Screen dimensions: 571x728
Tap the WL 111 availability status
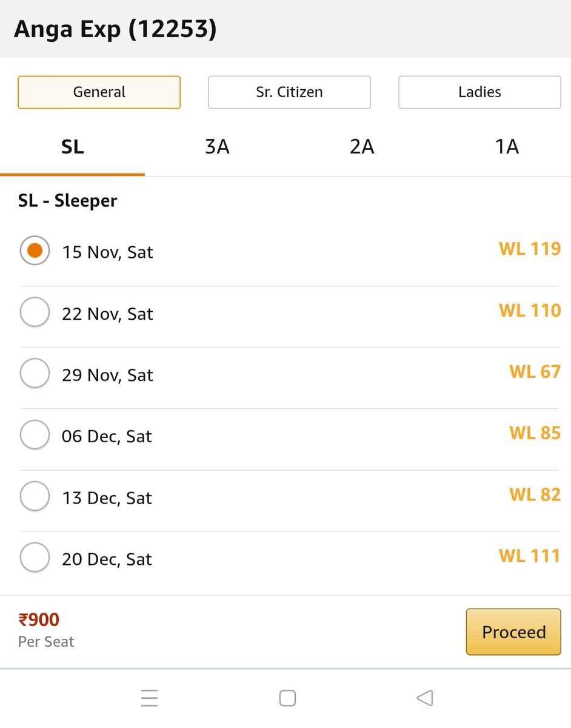click(x=530, y=556)
